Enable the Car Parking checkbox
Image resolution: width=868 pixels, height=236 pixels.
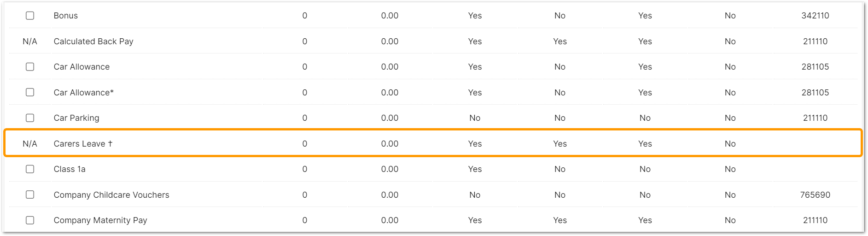coord(30,118)
